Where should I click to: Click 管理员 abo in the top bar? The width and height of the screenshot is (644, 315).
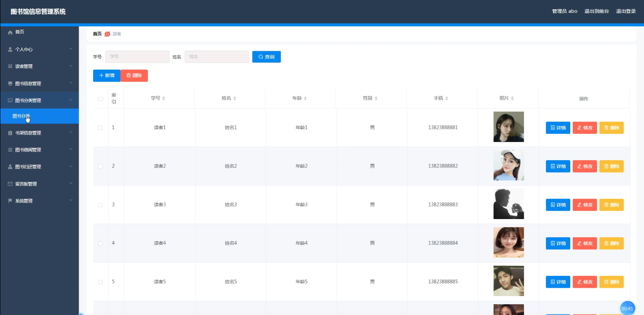point(564,11)
